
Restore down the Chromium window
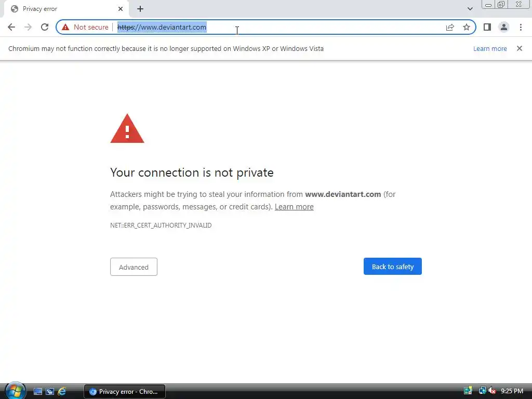[501, 5]
